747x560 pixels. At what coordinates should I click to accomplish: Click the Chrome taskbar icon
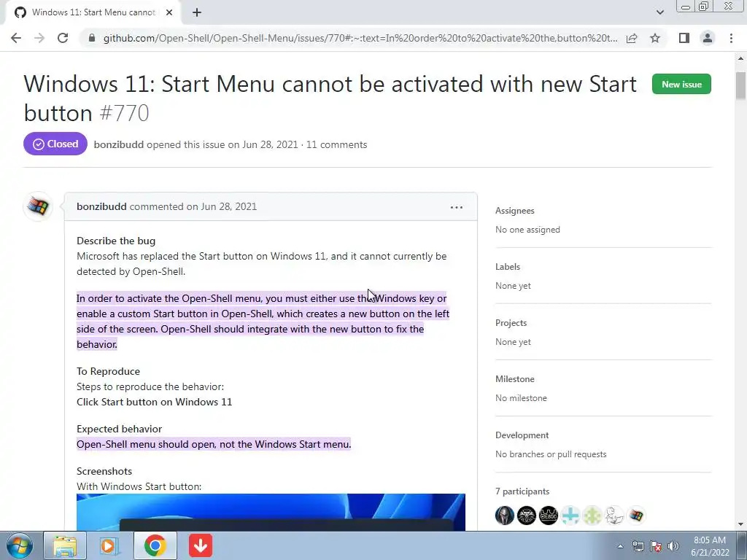pyautogui.click(x=155, y=545)
